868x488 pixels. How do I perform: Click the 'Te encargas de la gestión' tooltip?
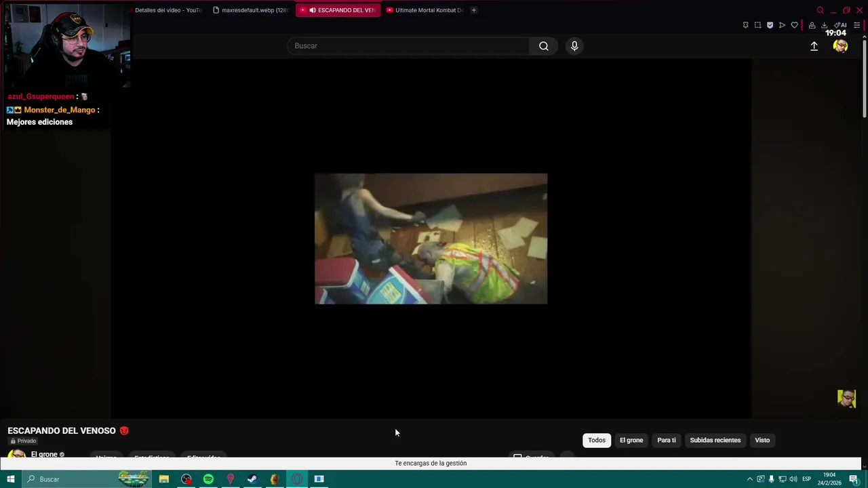click(431, 463)
